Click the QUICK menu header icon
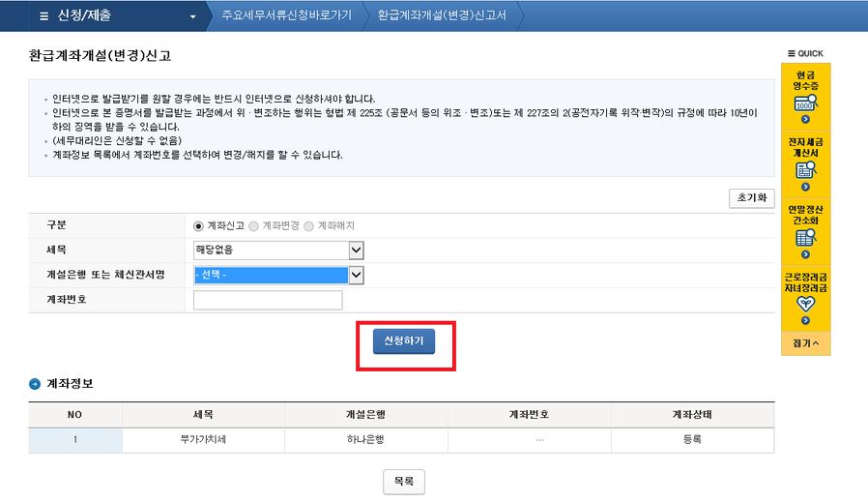The width and height of the screenshot is (868, 502). tap(793, 53)
